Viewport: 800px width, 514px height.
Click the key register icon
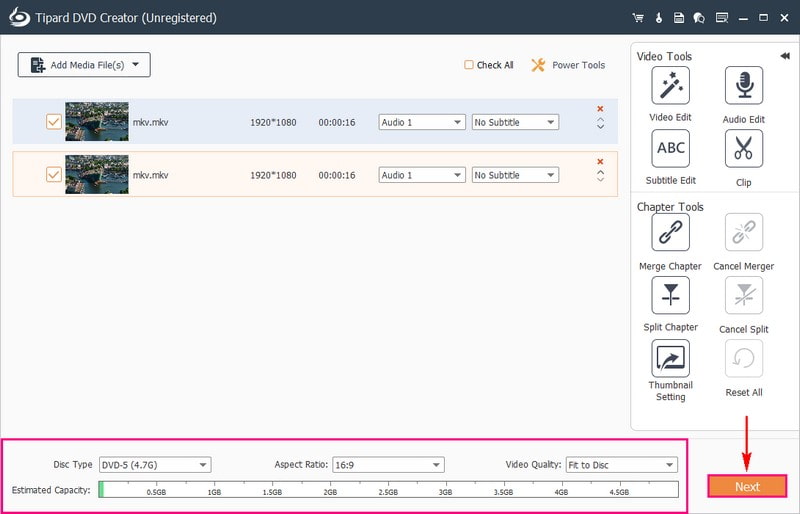coord(658,18)
